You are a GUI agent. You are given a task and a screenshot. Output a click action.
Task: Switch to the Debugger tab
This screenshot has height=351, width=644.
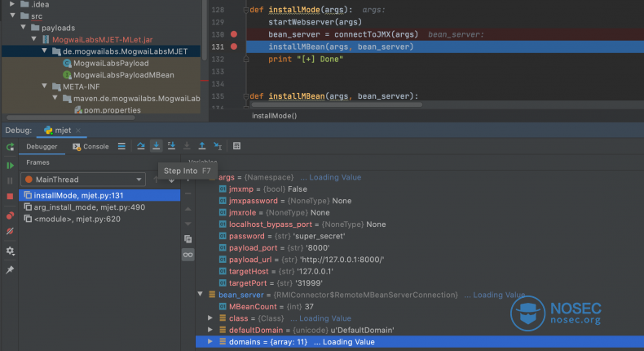(x=42, y=146)
